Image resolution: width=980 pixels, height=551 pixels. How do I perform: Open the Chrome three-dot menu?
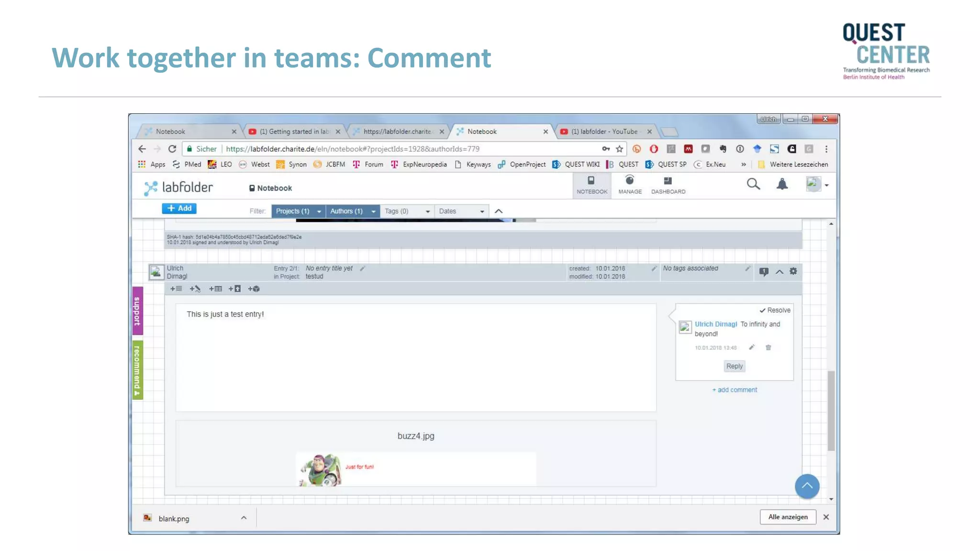[826, 149]
